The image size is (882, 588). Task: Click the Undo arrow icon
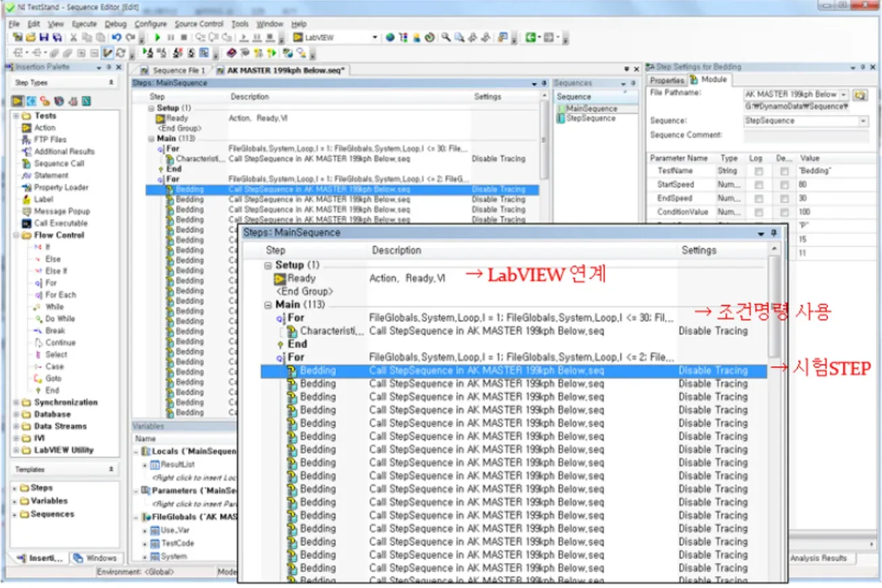click(x=116, y=38)
